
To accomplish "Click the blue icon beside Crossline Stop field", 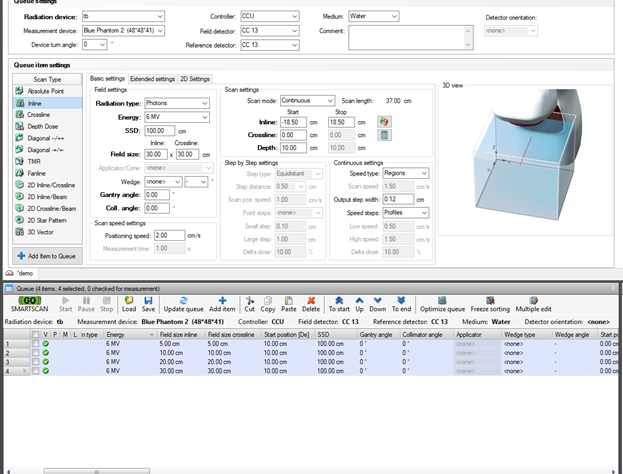I will 384,135.
